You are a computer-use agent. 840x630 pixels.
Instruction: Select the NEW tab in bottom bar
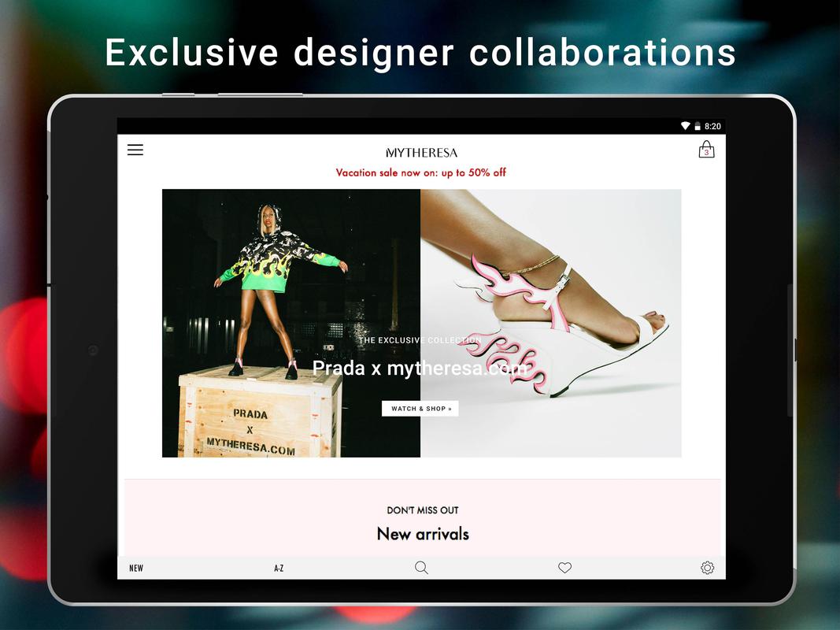pos(136,569)
